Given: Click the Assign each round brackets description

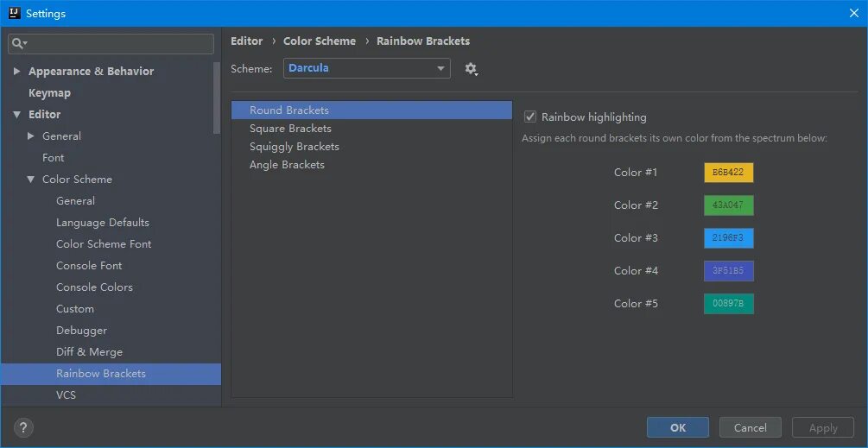Looking at the screenshot, I should [x=675, y=138].
